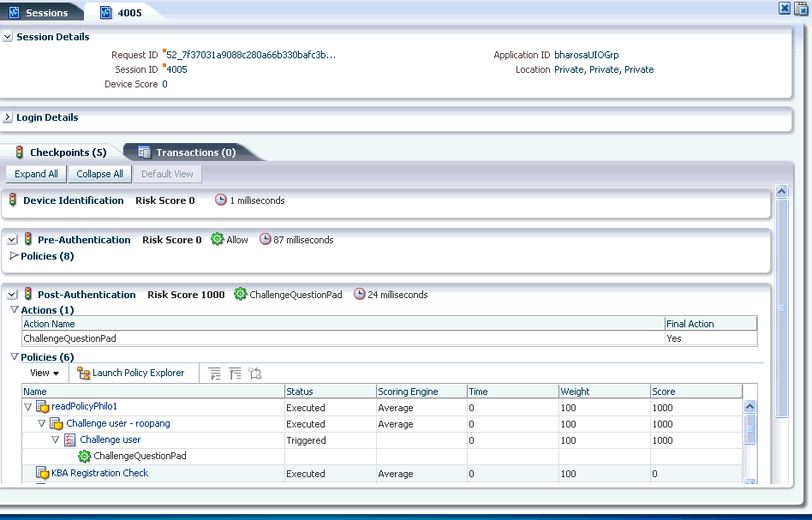Click the Transactions tab table icon
Image resolution: width=812 pixels, height=520 pixels.
tap(144, 152)
